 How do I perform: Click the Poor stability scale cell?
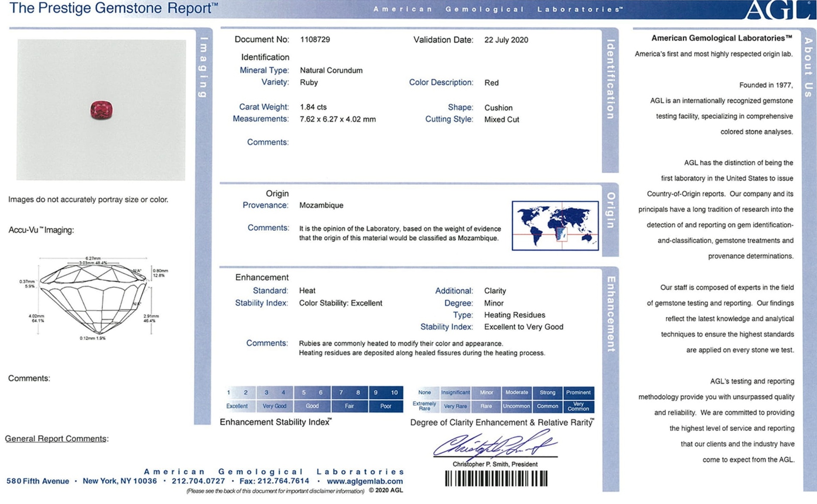click(x=385, y=406)
